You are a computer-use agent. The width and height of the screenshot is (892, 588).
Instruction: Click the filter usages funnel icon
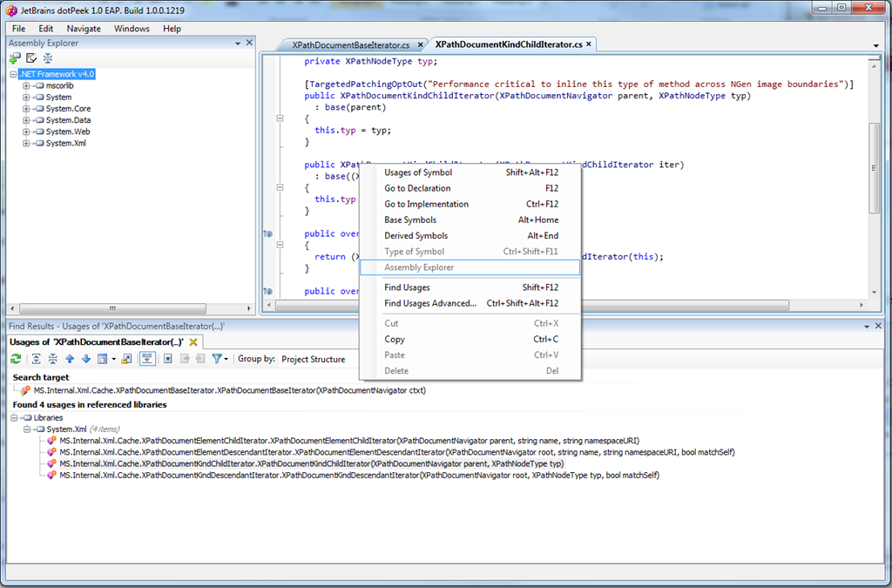coord(218,359)
